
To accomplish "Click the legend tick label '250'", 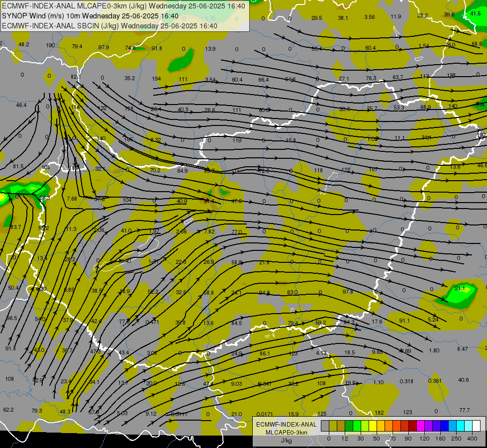I will click(x=456, y=439).
